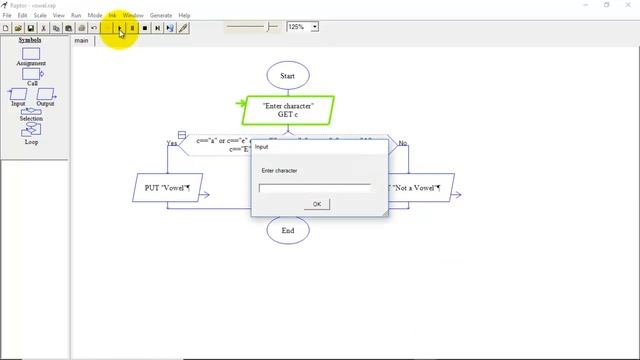
Task: Copy the selected symbol
Action: [x=56, y=28]
